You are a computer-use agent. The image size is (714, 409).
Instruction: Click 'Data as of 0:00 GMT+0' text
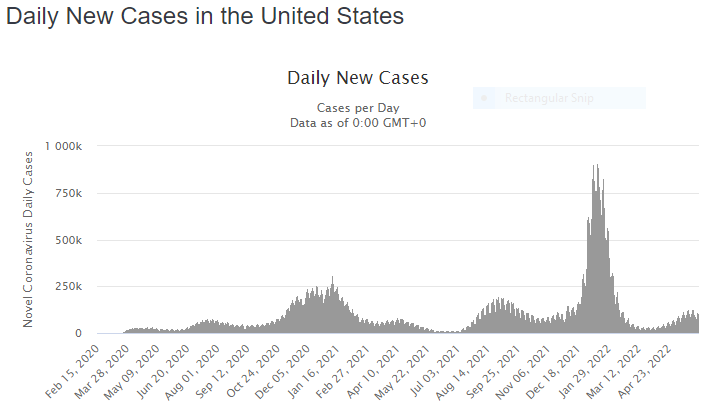(x=357, y=122)
